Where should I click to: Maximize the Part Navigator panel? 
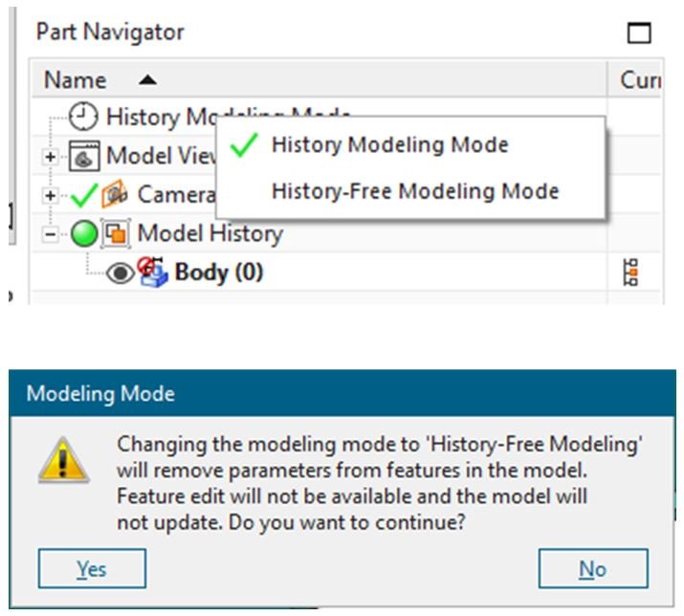point(639,33)
